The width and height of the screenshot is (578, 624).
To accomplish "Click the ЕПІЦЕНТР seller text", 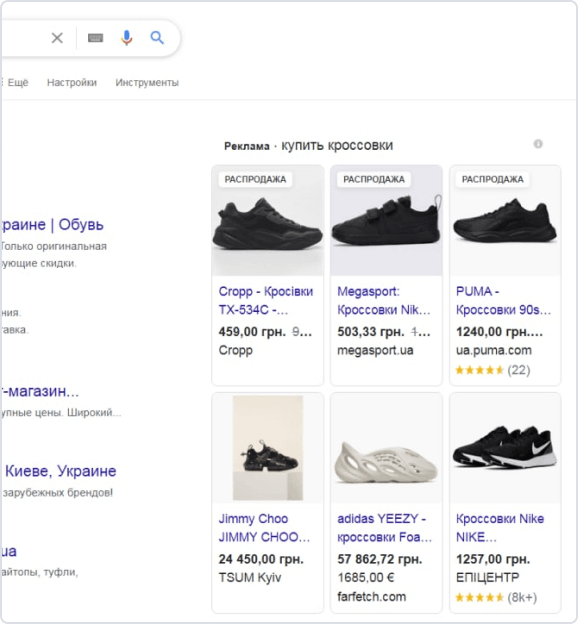I will click(488, 577).
